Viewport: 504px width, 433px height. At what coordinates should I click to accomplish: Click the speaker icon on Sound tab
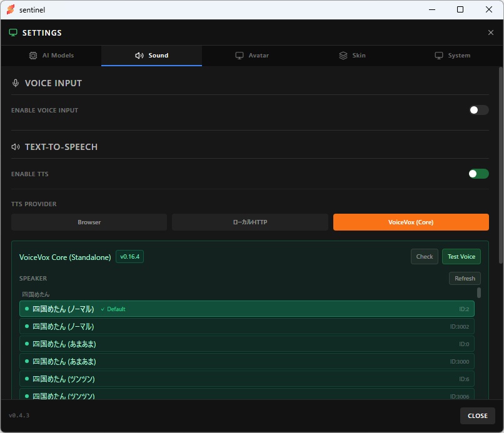(x=139, y=56)
